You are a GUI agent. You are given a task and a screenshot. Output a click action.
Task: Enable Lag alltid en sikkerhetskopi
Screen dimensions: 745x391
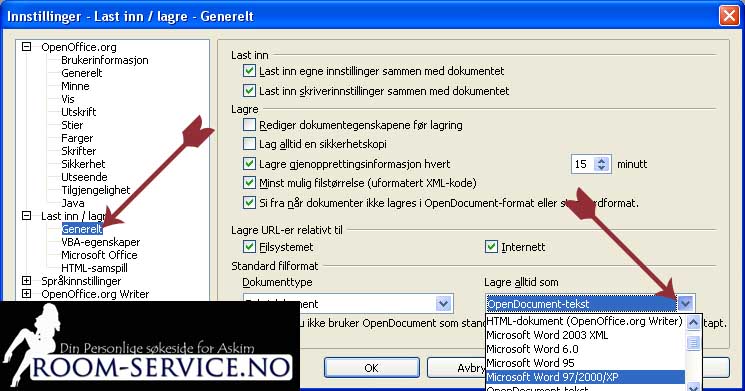tap(249, 143)
